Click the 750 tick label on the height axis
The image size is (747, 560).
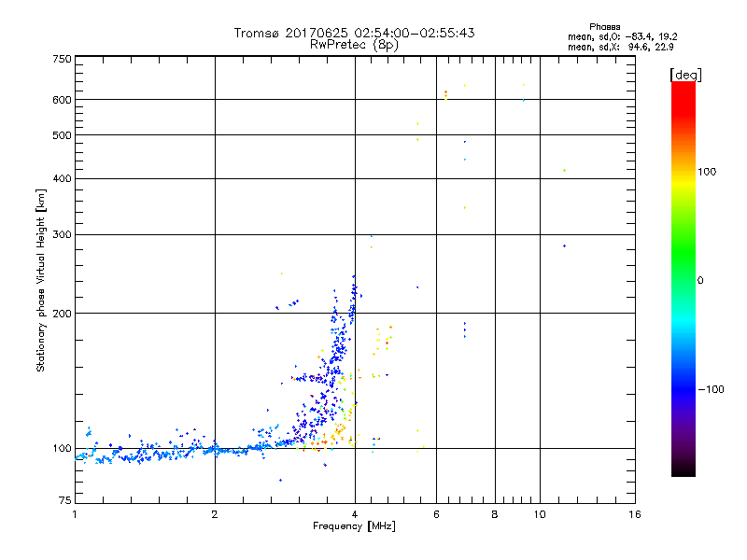point(63,59)
